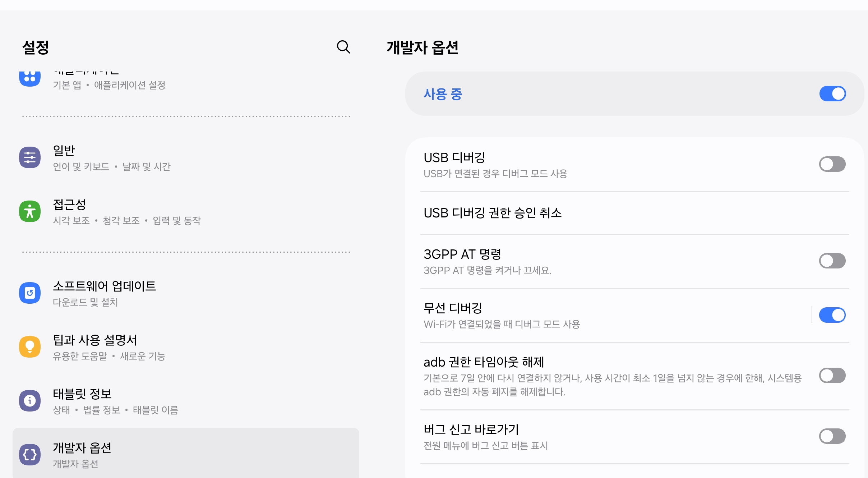Screen dimensions: 868x478
Task: Toggle the 3GPP AT 명령 switch
Action: [x=832, y=261]
